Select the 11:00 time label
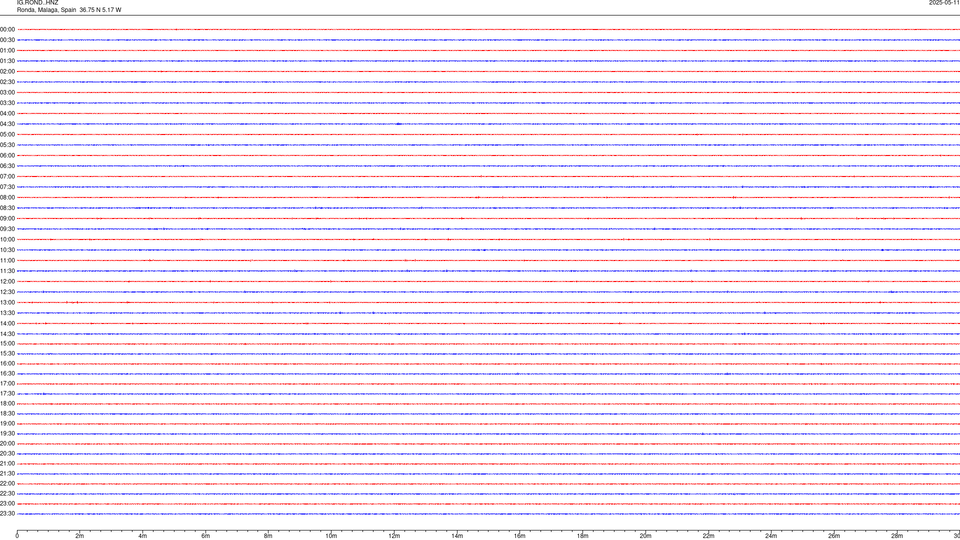 [7, 260]
